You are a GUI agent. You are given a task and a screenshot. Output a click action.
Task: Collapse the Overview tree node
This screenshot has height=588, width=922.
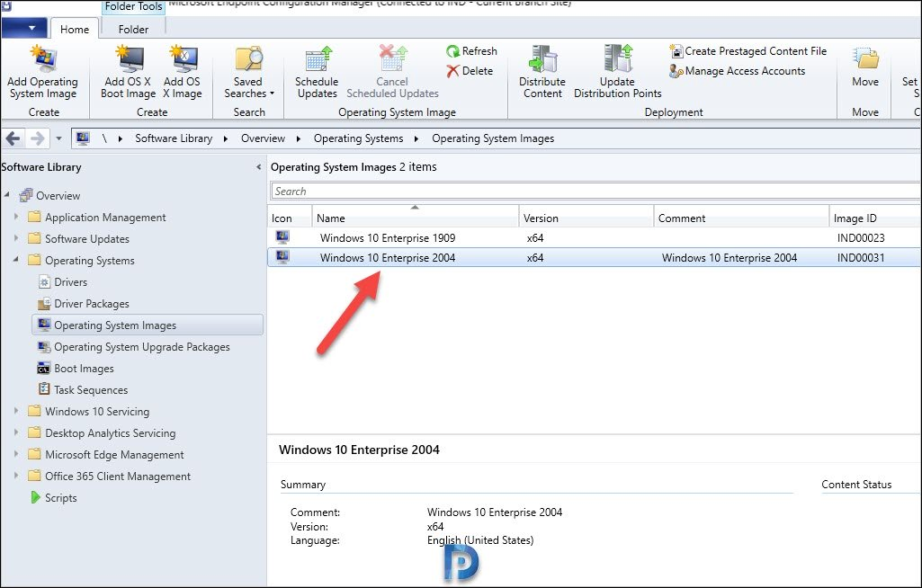click(x=7, y=194)
